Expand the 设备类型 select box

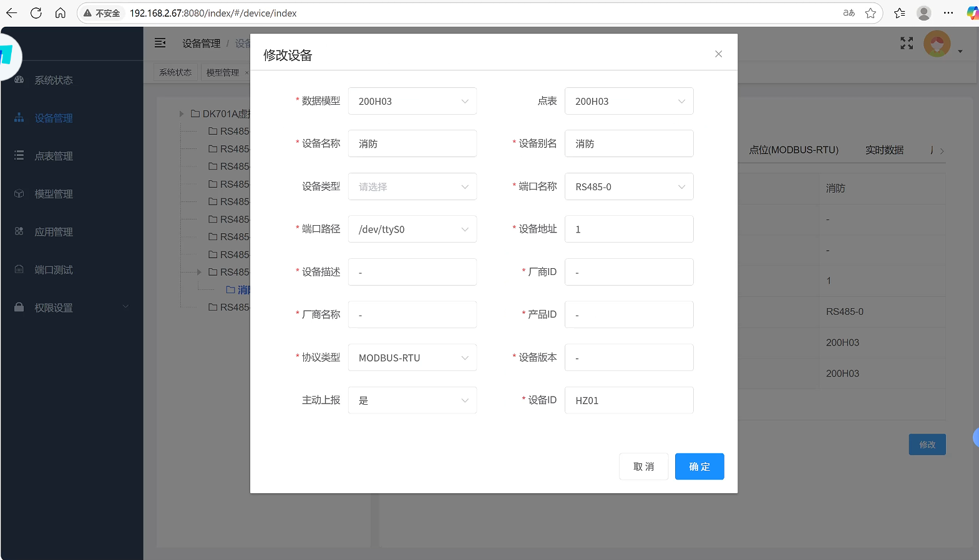[412, 186]
